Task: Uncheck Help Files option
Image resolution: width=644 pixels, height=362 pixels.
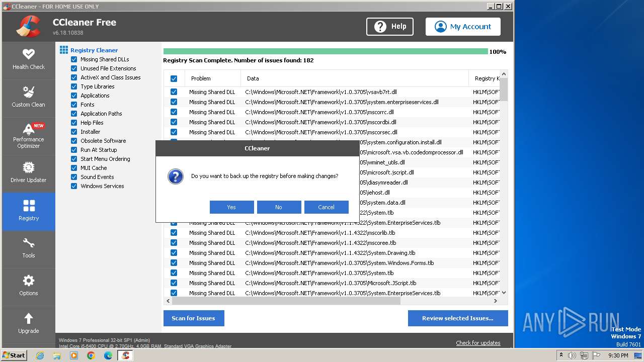Action: tap(74, 123)
